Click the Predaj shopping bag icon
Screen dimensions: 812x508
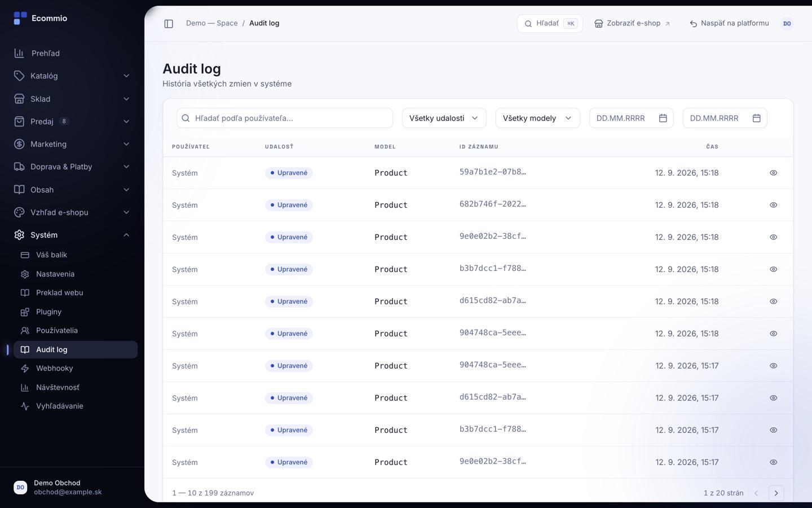pyautogui.click(x=19, y=121)
